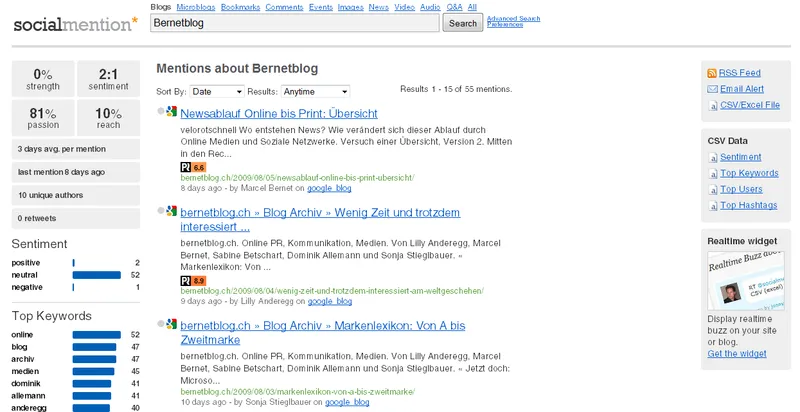Click the 10% reach stat box

coord(108,118)
